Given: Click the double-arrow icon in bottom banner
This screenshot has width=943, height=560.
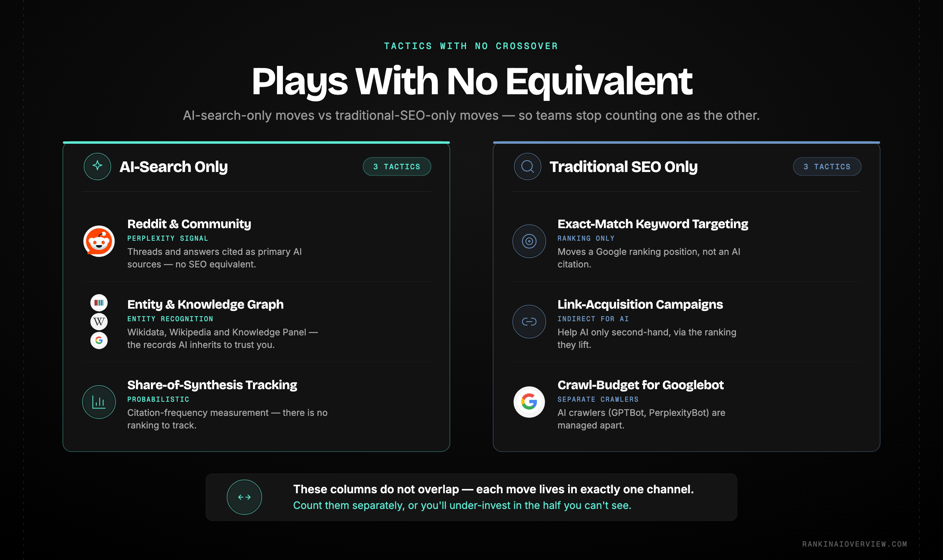Looking at the screenshot, I should [x=244, y=497].
